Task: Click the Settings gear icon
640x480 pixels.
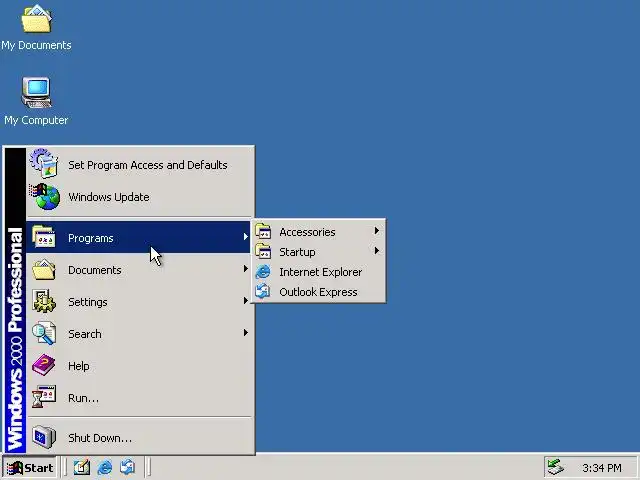Action: tap(44, 301)
